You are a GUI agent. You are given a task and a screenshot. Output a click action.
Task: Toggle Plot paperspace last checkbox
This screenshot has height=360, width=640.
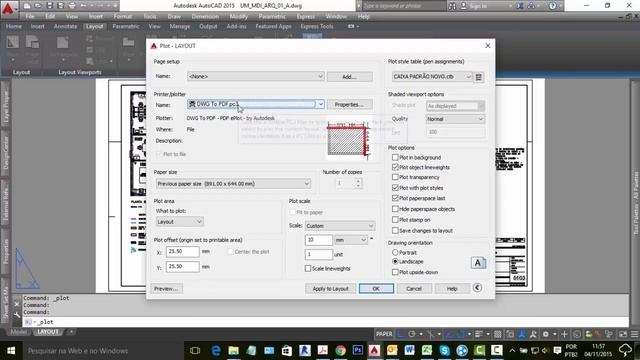395,198
